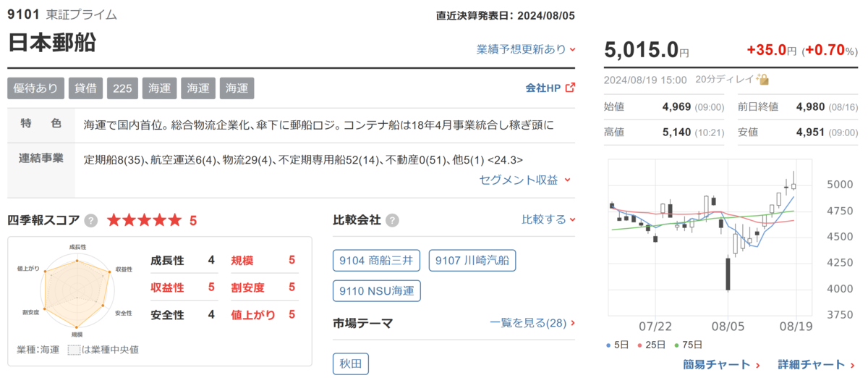Select comparison company 9107 川崎汽船

(x=472, y=261)
